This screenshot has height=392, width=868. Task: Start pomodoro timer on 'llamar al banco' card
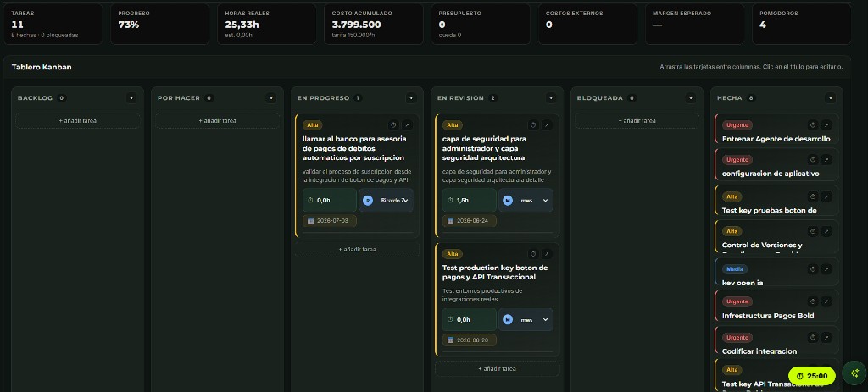pos(393,125)
